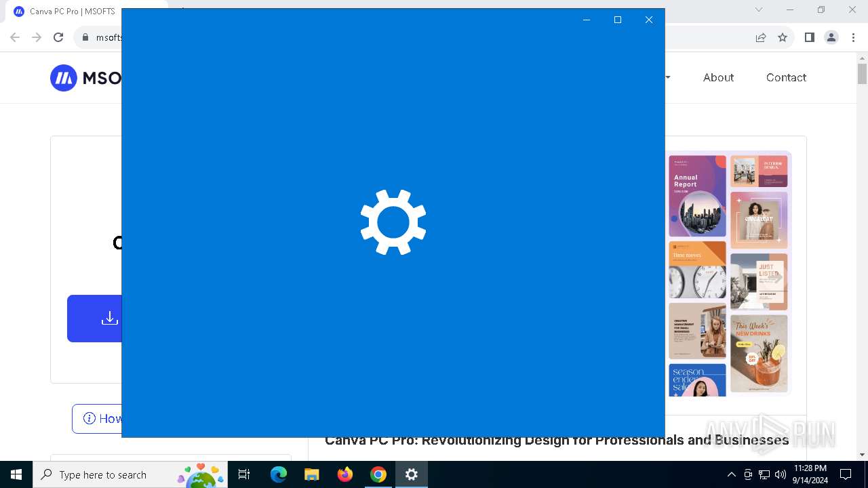Show hidden system tray icons
The height and width of the screenshot is (488, 868).
click(x=732, y=474)
